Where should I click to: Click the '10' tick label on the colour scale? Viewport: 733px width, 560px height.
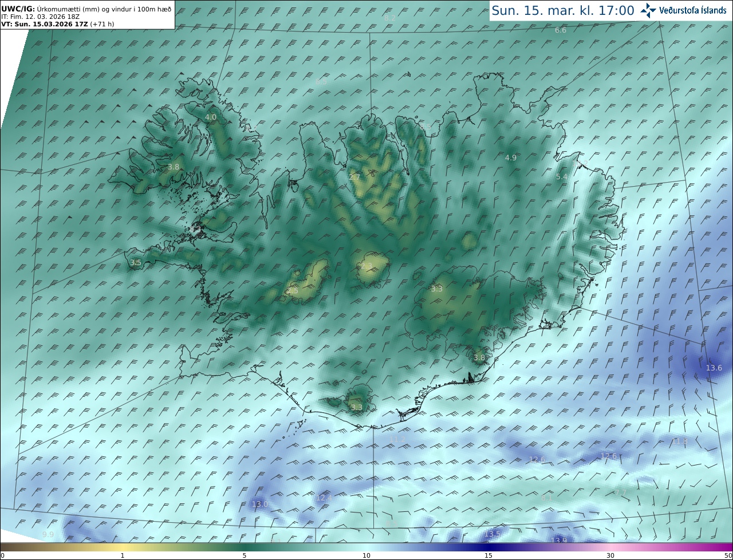366,555
